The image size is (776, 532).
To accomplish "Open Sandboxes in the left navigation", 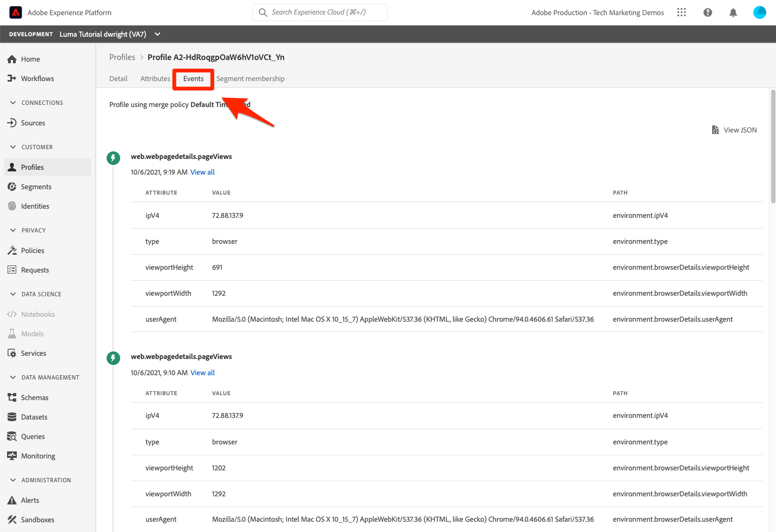I will [48, 520].
